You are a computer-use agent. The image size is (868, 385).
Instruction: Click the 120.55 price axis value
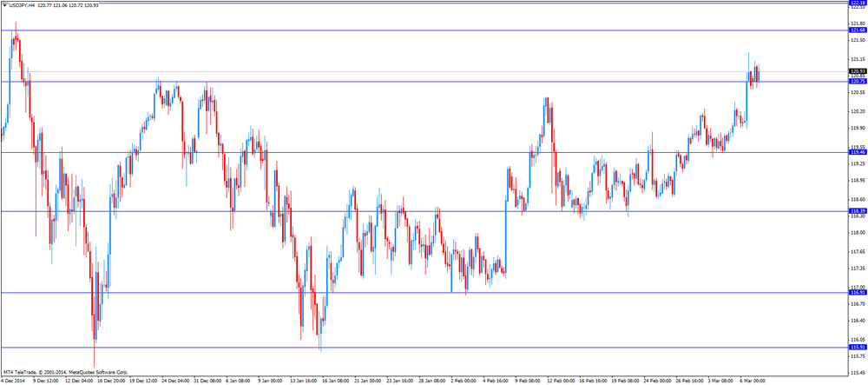tap(858, 92)
